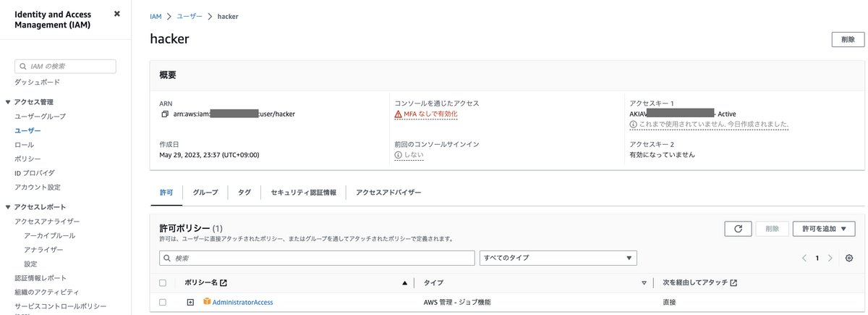Expand the AdministratorAccess policy row

[x=190, y=302]
